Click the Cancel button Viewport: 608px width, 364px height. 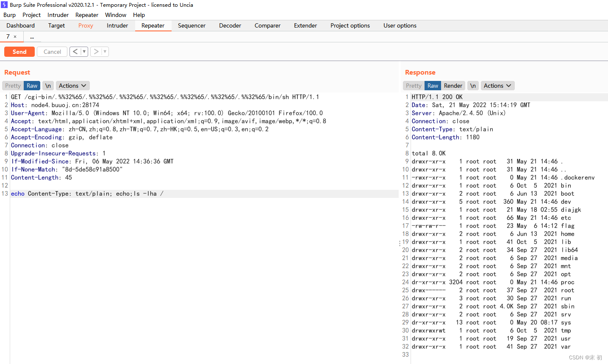[52, 52]
